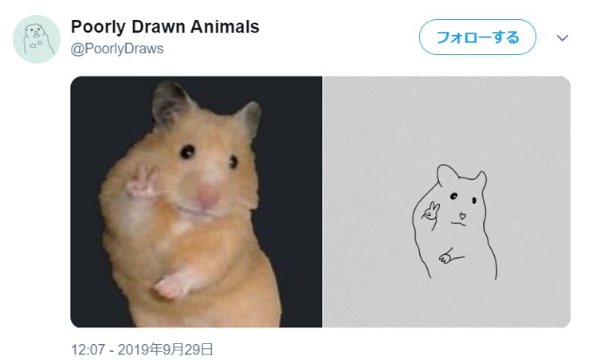Screen dimensions: 604x364
Task: Open the real hamster photo
Action: click(x=196, y=202)
